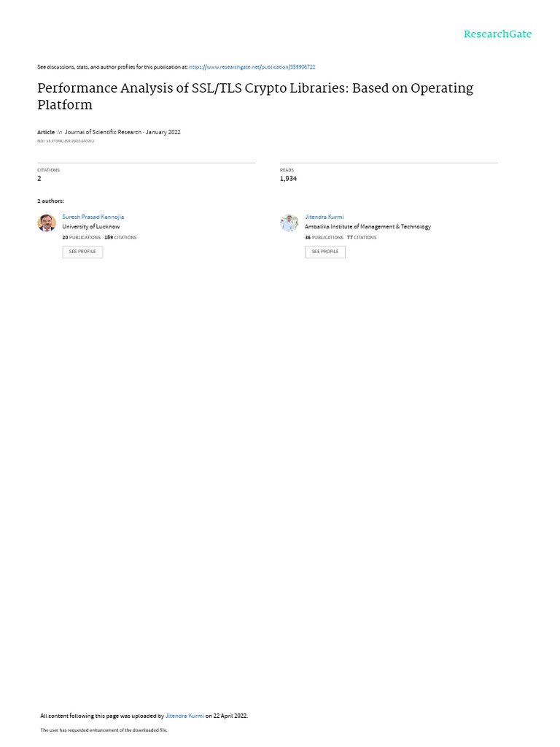Open the researchgate.net publication URL link
This screenshot has height=747, width=560.
click(252, 67)
